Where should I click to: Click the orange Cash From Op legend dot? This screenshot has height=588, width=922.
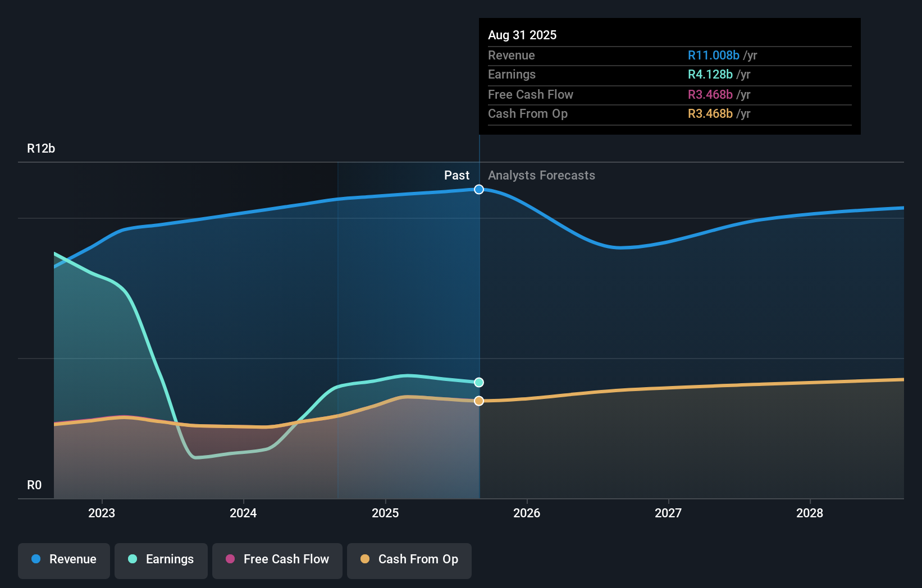point(366,559)
